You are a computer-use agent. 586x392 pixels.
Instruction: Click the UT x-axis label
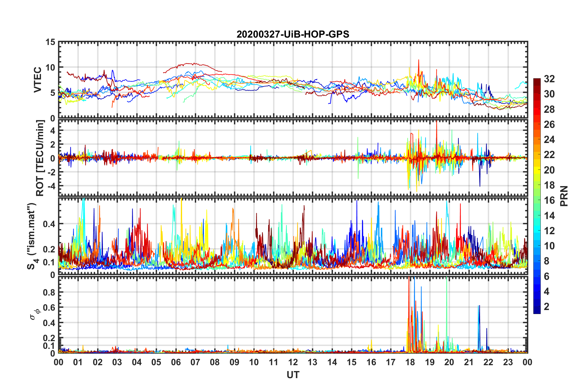[293, 375]
